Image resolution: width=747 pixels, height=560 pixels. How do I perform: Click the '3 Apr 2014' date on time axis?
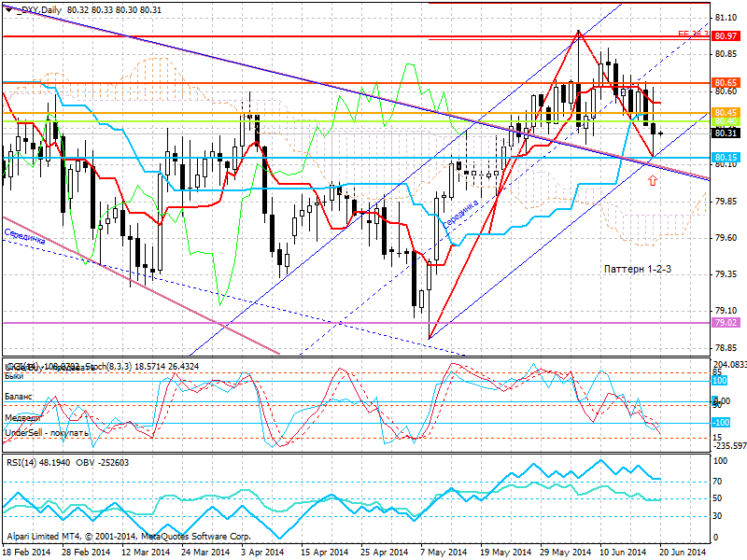(262, 552)
